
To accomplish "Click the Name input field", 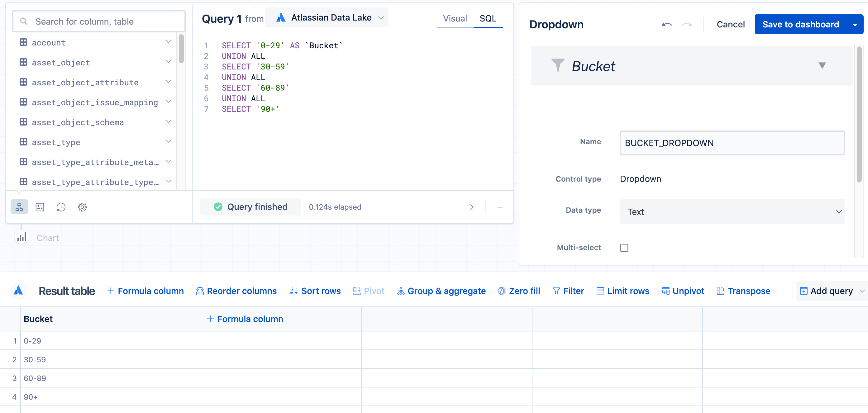I will coord(732,143).
